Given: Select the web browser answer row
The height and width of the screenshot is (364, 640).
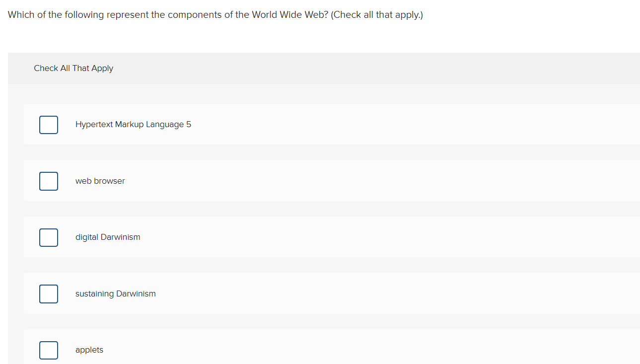Looking at the screenshot, I should 298,181.
